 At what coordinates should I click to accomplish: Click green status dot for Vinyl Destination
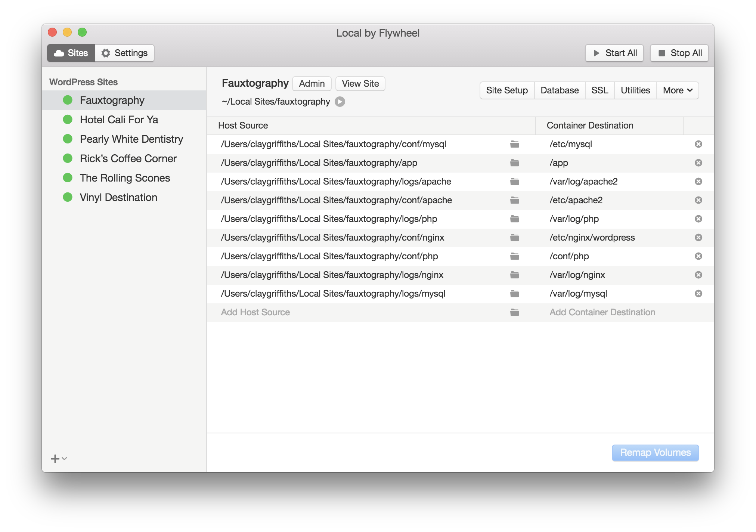(x=68, y=197)
